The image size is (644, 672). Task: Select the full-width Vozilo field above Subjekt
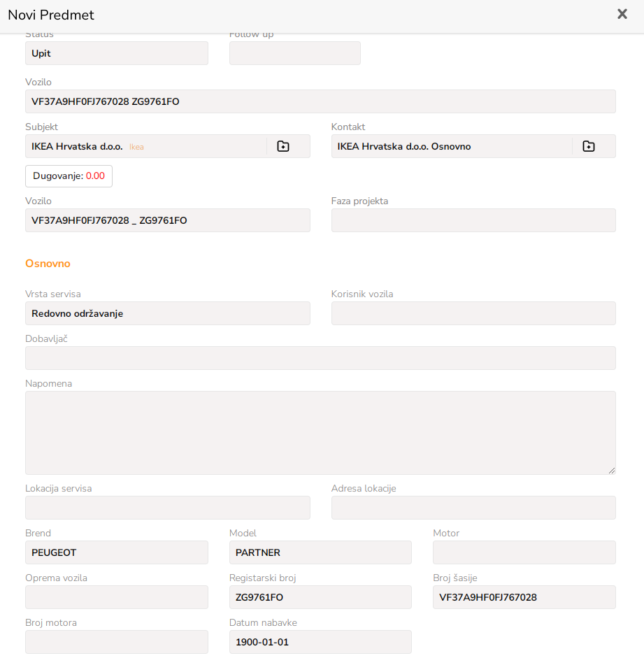click(320, 101)
